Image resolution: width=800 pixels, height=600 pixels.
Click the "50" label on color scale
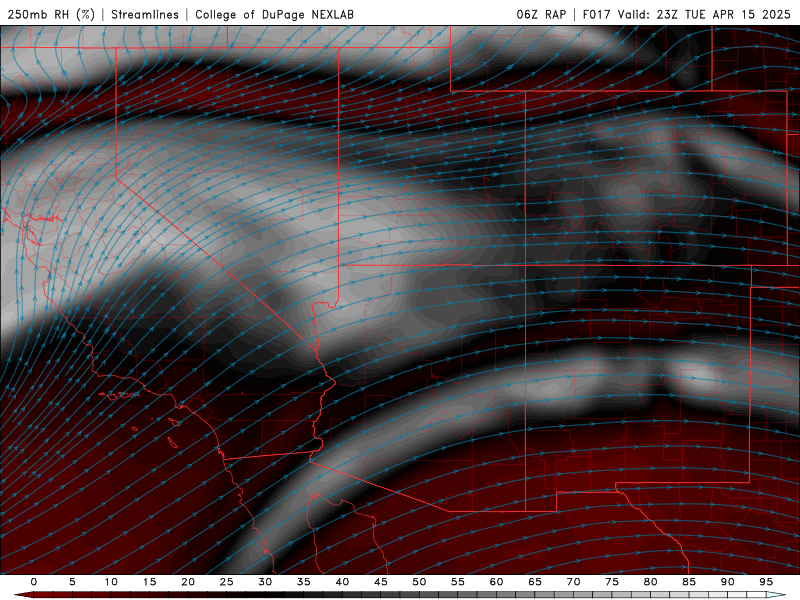pyautogui.click(x=419, y=582)
